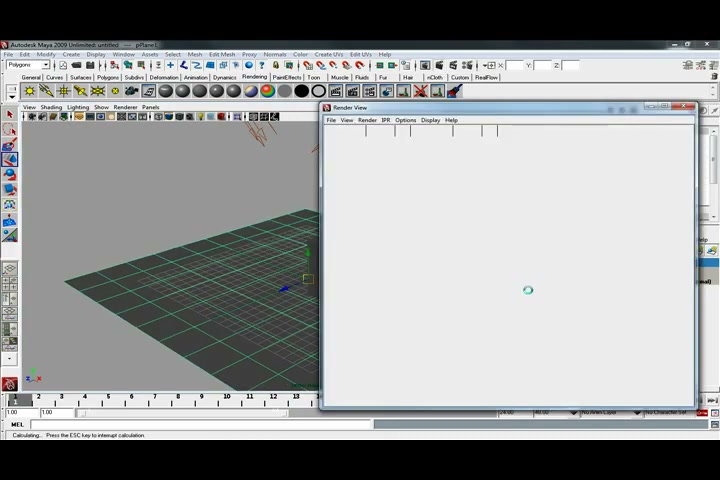Viewport: 720px width, 480px height.
Task: Click the shelf trash can icon
Action: tap(714, 77)
